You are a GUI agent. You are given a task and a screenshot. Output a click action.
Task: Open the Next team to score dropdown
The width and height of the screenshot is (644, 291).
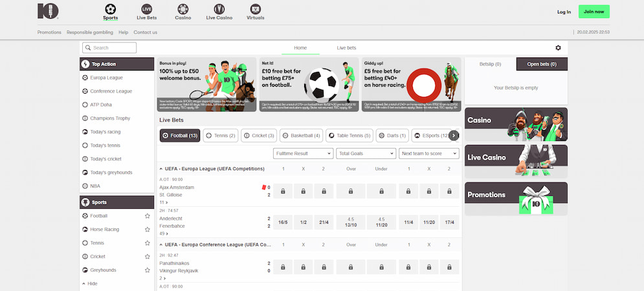coord(428,153)
